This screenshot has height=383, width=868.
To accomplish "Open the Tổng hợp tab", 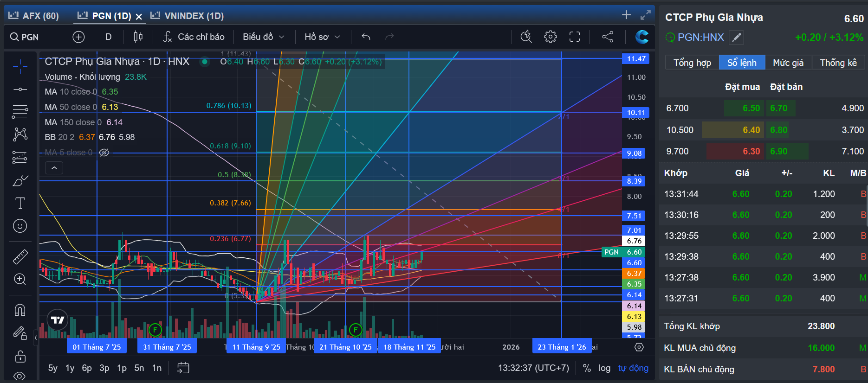I will click(x=692, y=63).
